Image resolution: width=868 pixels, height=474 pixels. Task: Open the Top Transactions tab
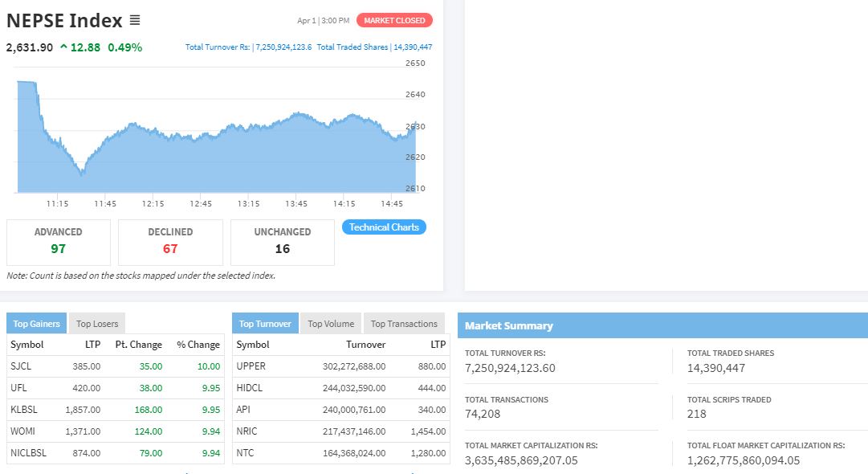[x=404, y=324]
